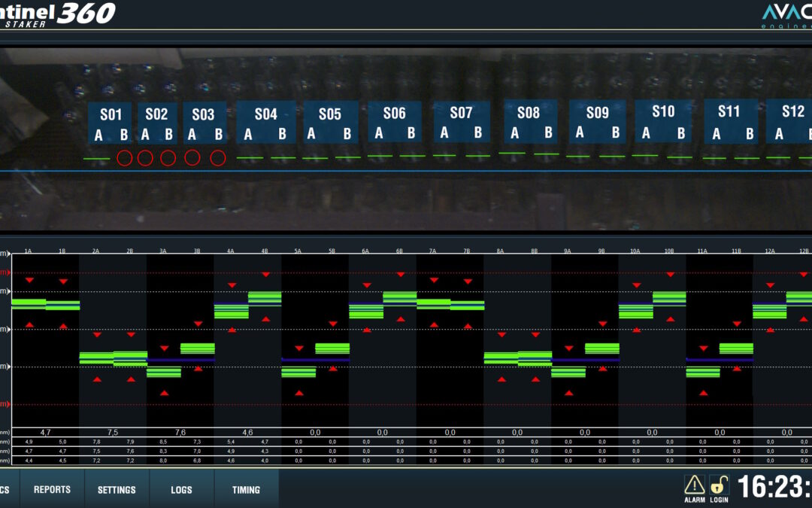
Task: Click the large 7,6 summary value
Action: click(x=180, y=432)
